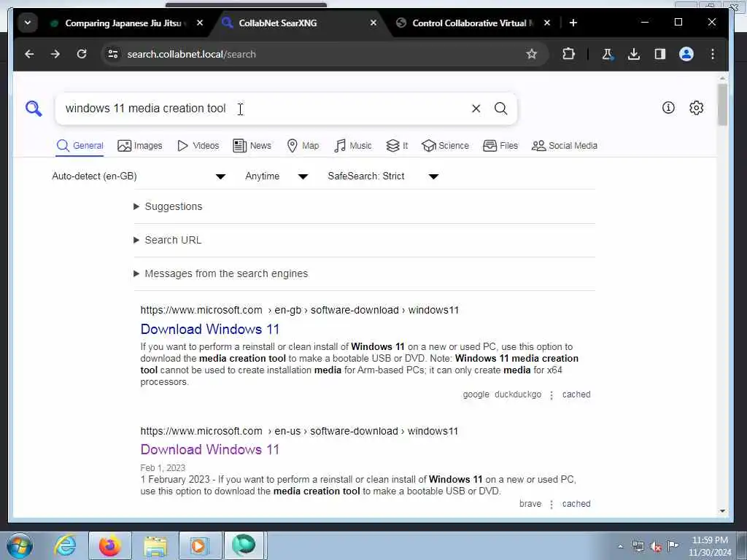Open the Auto-detect (en-GB) language dropdown
This screenshot has height=560, width=747.
tap(139, 176)
